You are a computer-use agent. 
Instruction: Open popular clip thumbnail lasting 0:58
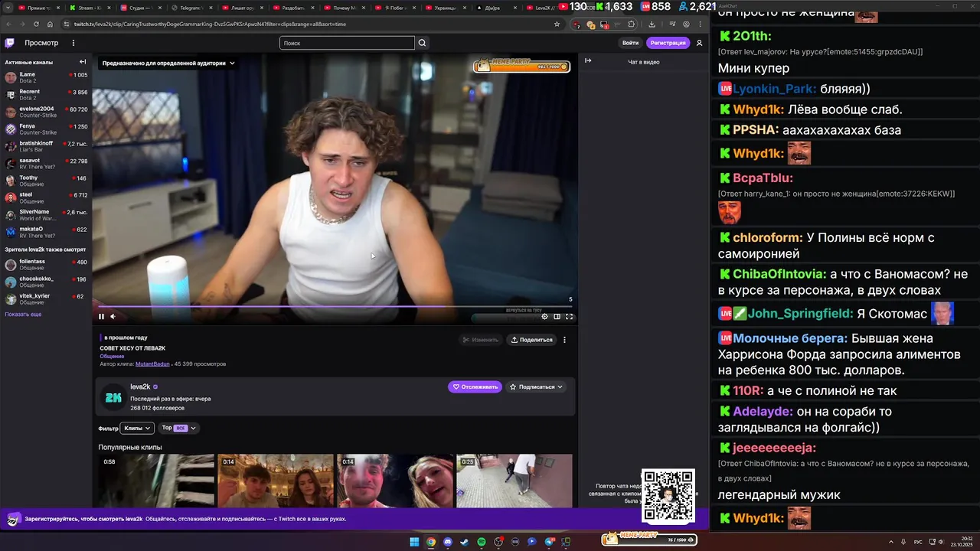tap(156, 481)
